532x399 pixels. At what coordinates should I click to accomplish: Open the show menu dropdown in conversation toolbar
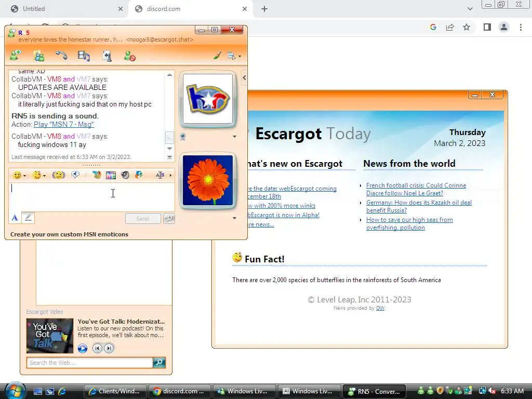(x=234, y=56)
